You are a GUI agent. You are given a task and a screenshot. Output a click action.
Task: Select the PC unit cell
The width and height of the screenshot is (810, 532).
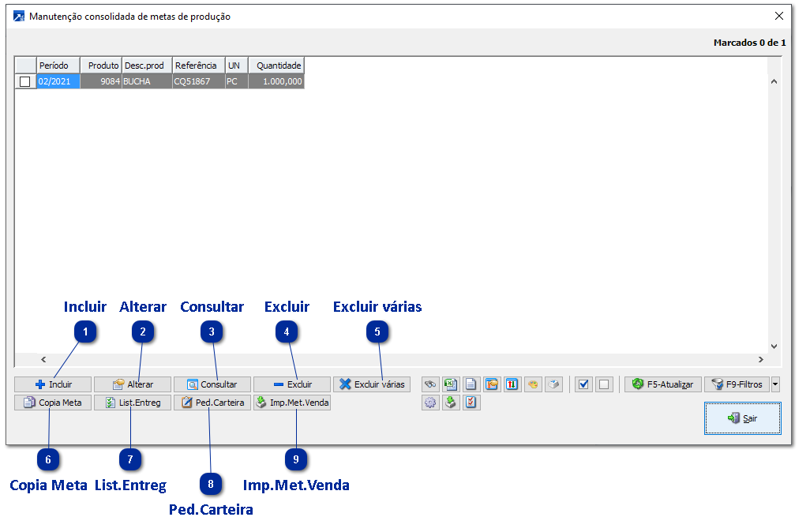(237, 81)
